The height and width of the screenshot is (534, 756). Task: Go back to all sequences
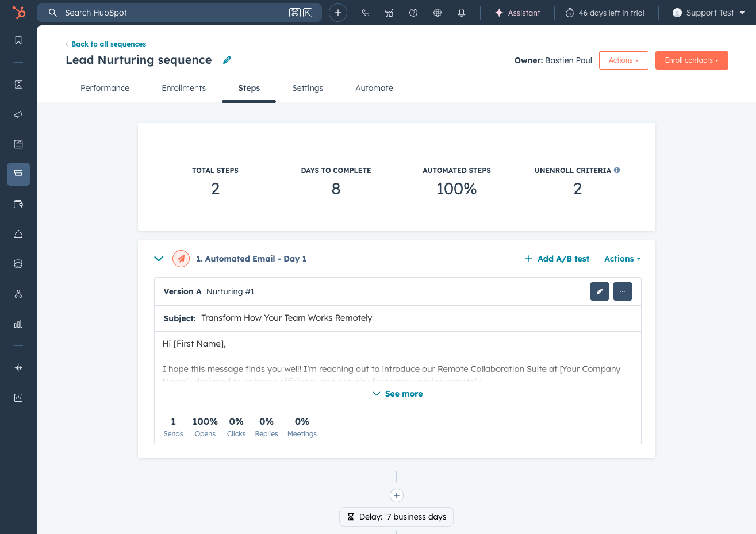tap(106, 44)
